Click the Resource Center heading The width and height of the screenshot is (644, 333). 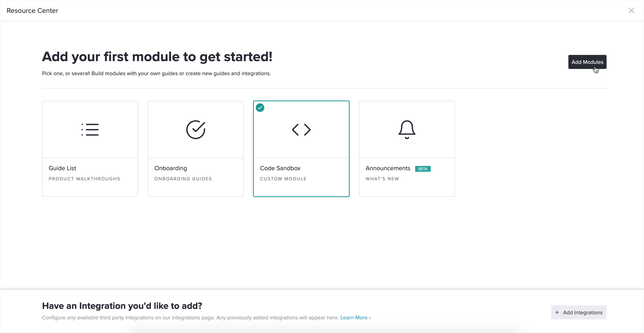[32, 11]
